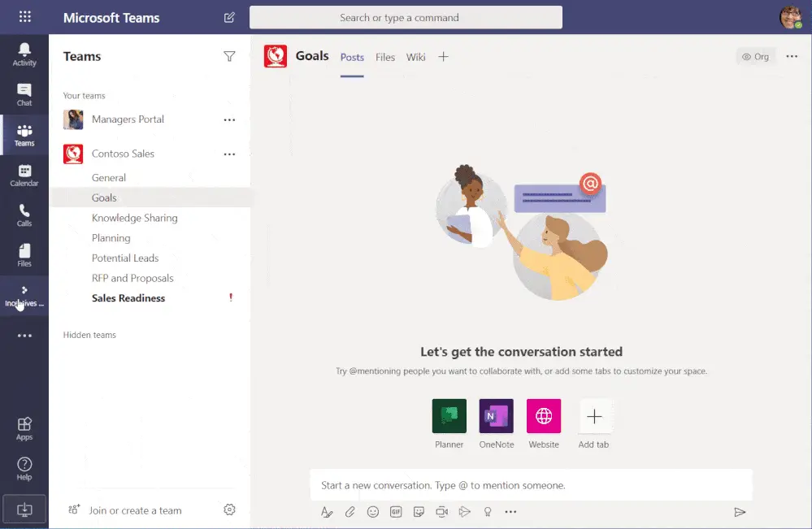Click the OneNote app tile
Image resolution: width=812 pixels, height=529 pixels.
tap(496, 416)
